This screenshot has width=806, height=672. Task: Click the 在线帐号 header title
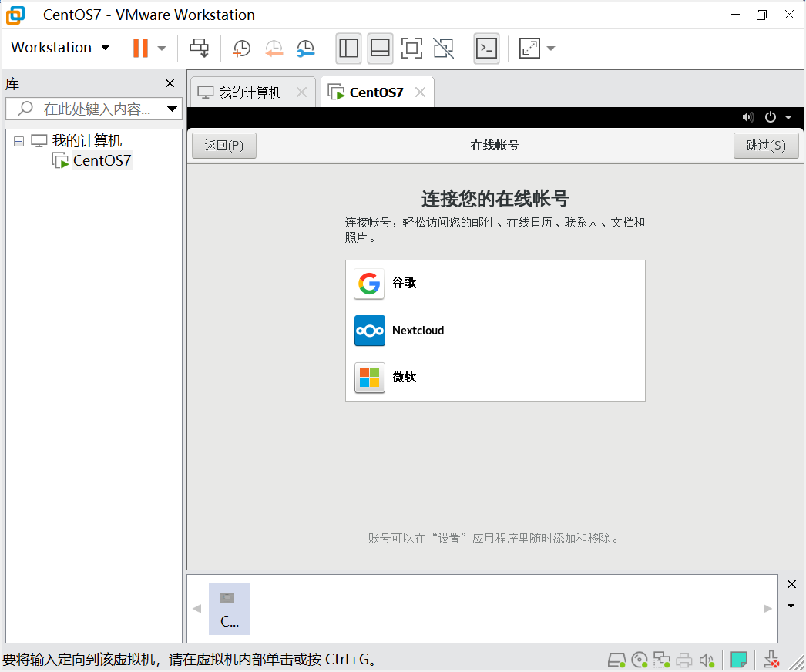click(495, 146)
